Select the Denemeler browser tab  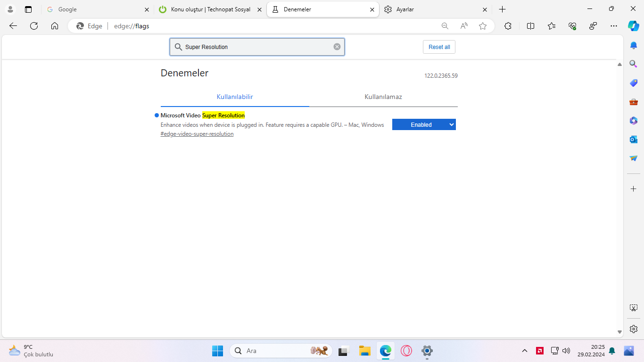[x=323, y=9]
